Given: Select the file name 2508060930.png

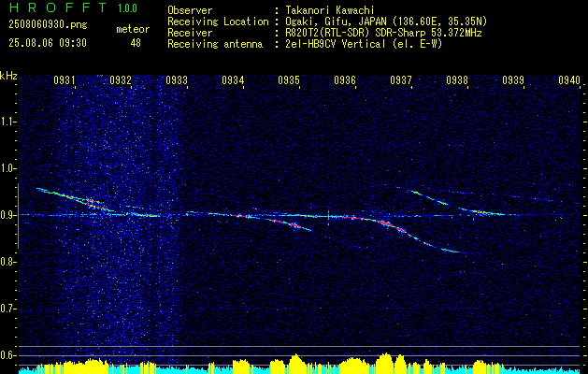Looking at the screenshot, I should (48, 25).
